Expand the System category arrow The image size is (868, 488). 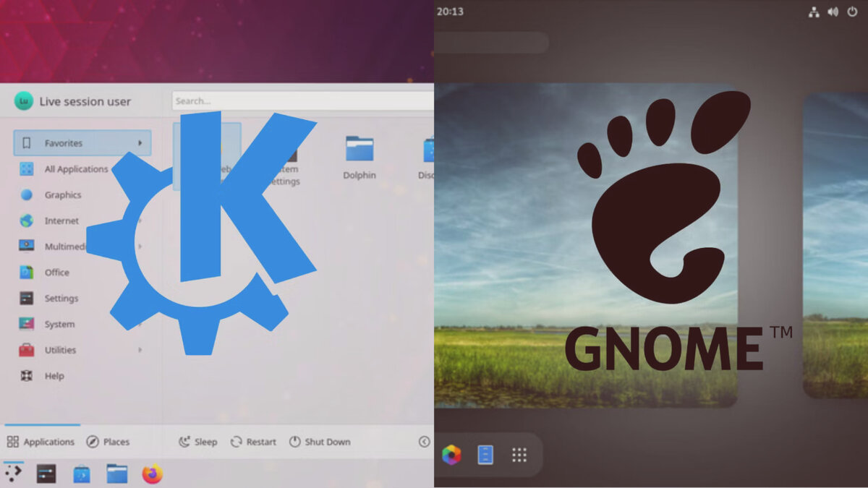click(x=140, y=324)
